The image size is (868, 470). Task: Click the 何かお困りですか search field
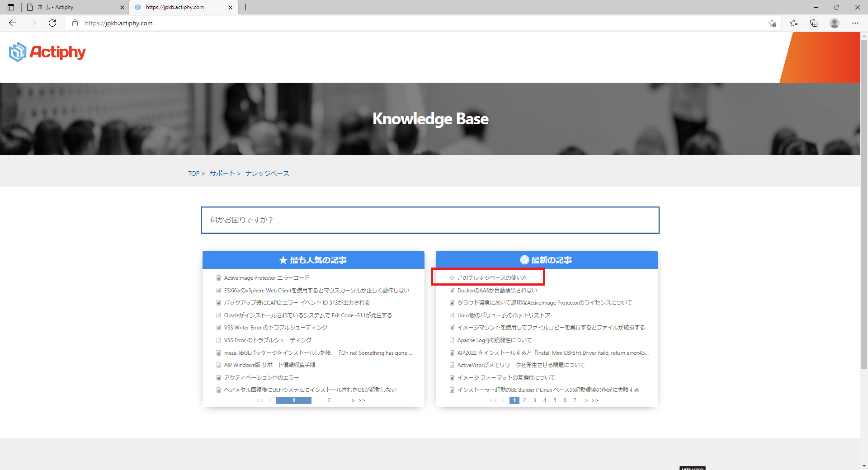coord(430,220)
